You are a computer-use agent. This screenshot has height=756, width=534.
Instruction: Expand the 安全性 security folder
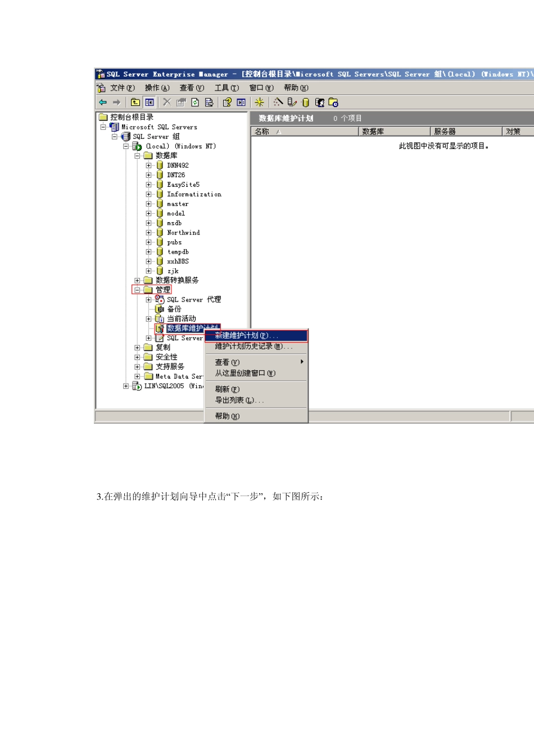coord(137,357)
